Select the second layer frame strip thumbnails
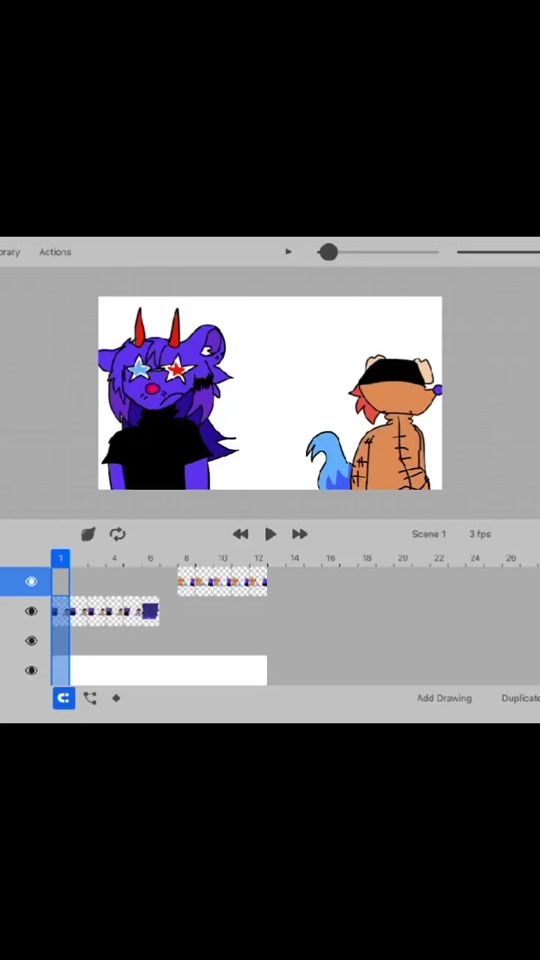The width and height of the screenshot is (540, 960). pyautogui.click(x=105, y=611)
